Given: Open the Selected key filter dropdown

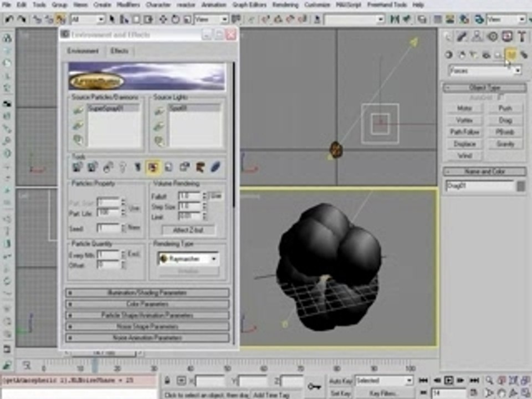Looking at the screenshot, I should (383, 381).
